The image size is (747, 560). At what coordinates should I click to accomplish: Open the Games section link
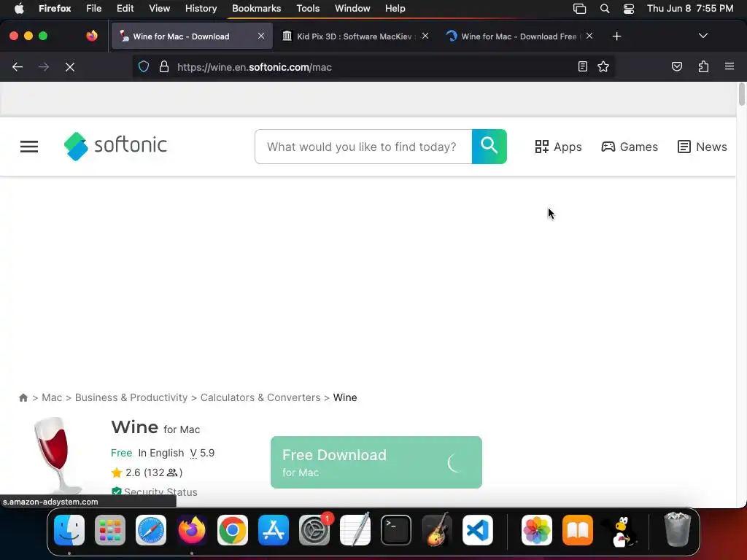tap(630, 147)
